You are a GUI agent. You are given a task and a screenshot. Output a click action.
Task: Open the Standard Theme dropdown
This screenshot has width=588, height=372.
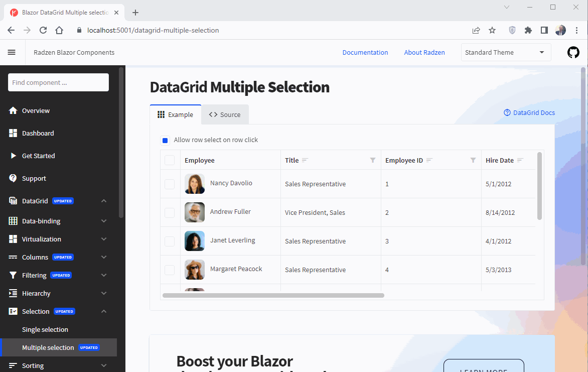(506, 52)
